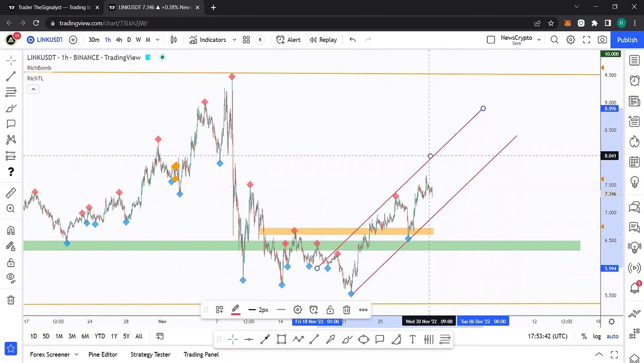
Task: Collapse the indicator legend chevron
Action: [33, 89]
